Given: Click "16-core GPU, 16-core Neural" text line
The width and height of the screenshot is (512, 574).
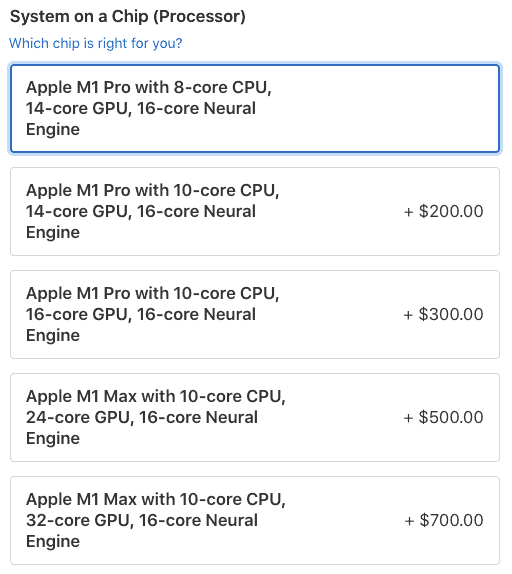Looking at the screenshot, I should click(141, 314).
